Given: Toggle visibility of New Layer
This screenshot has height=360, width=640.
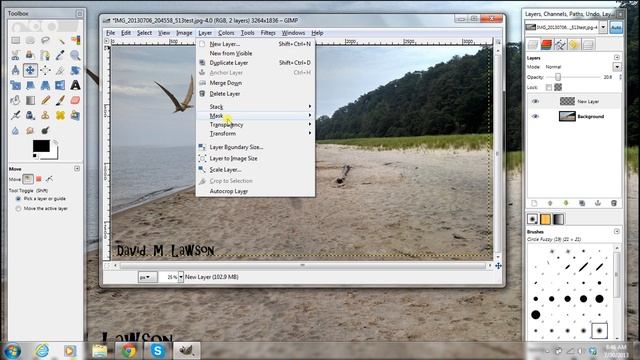Looking at the screenshot, I should coord(535,101).
